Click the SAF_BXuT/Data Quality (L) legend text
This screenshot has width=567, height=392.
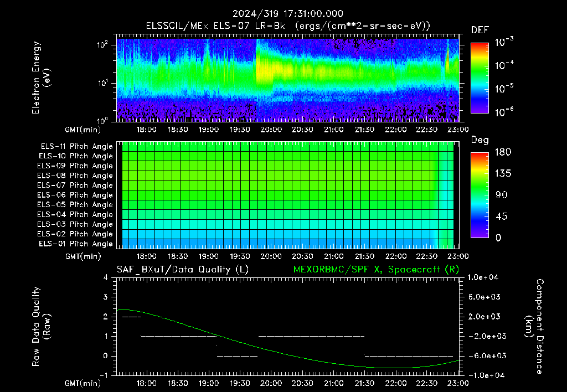click(183, 270)
